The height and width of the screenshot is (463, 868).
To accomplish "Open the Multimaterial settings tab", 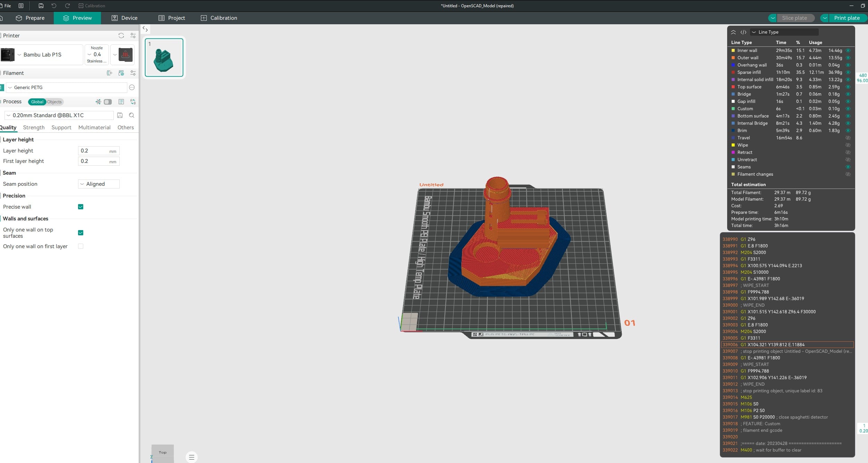I will click(x=94, y=127).
